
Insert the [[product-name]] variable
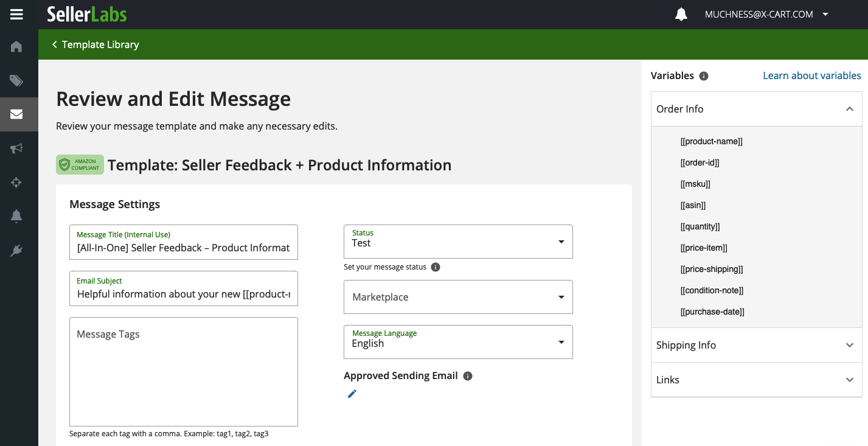(711, 141)
